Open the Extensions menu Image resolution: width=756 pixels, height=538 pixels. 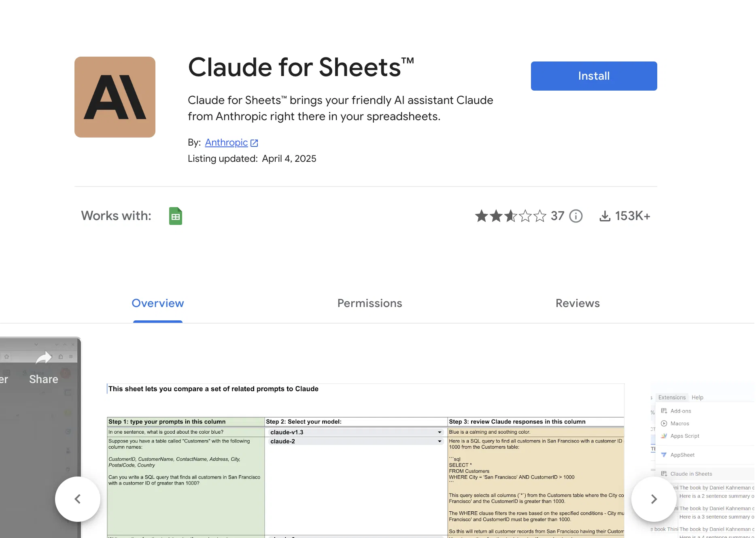[x=671, y=397]
